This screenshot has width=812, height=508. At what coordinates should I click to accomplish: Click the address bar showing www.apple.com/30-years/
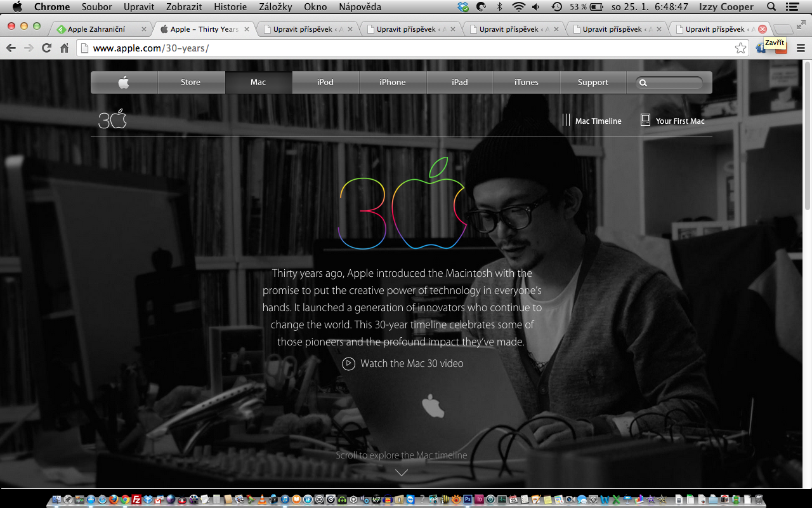(406, 48)
